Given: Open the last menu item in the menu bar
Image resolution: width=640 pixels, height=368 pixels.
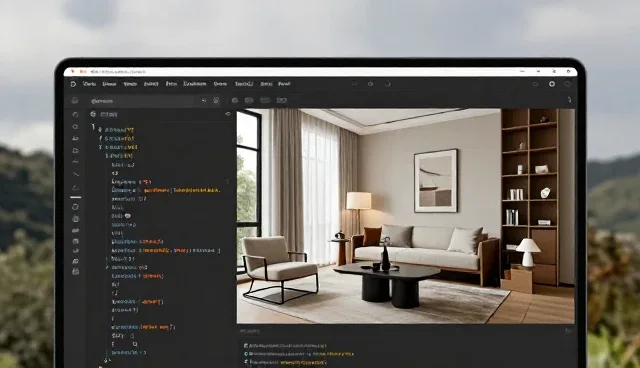Looking at the screenshot, I should click(284, 84).
